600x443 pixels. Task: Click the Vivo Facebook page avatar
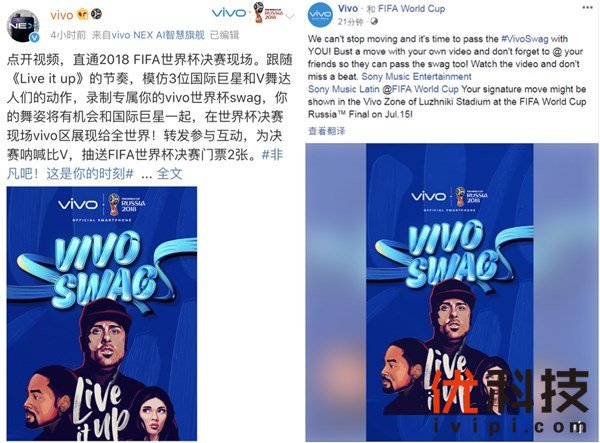tap(320, 15)
